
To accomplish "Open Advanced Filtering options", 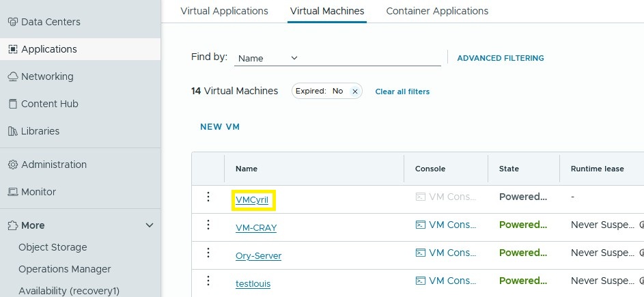I will click(500, 58).
